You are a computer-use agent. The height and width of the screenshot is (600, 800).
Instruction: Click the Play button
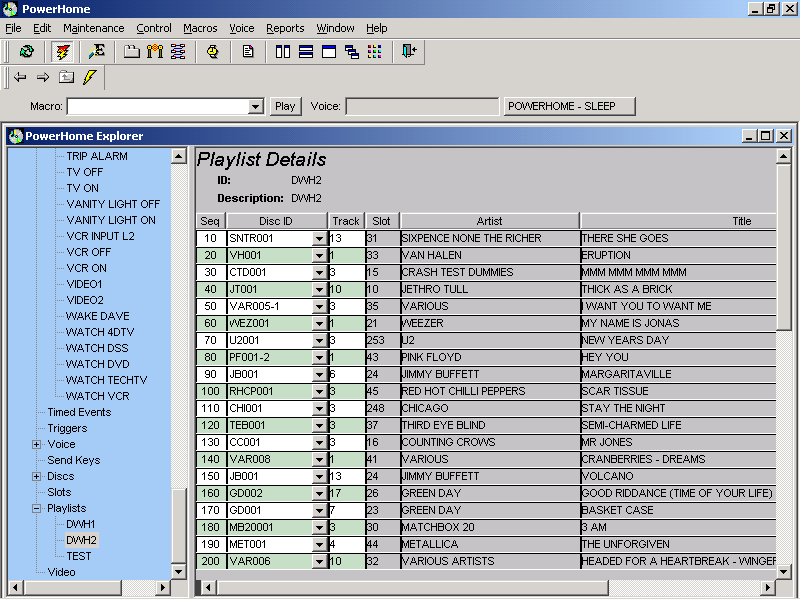pyautogui.click(x=285, y=106)
